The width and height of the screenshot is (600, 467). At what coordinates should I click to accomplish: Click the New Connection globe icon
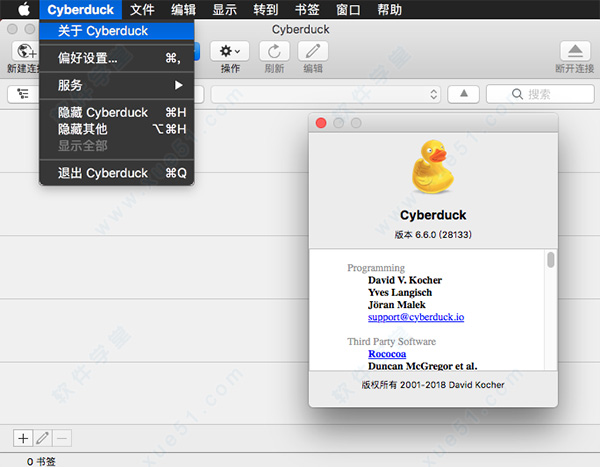[26, 51]
